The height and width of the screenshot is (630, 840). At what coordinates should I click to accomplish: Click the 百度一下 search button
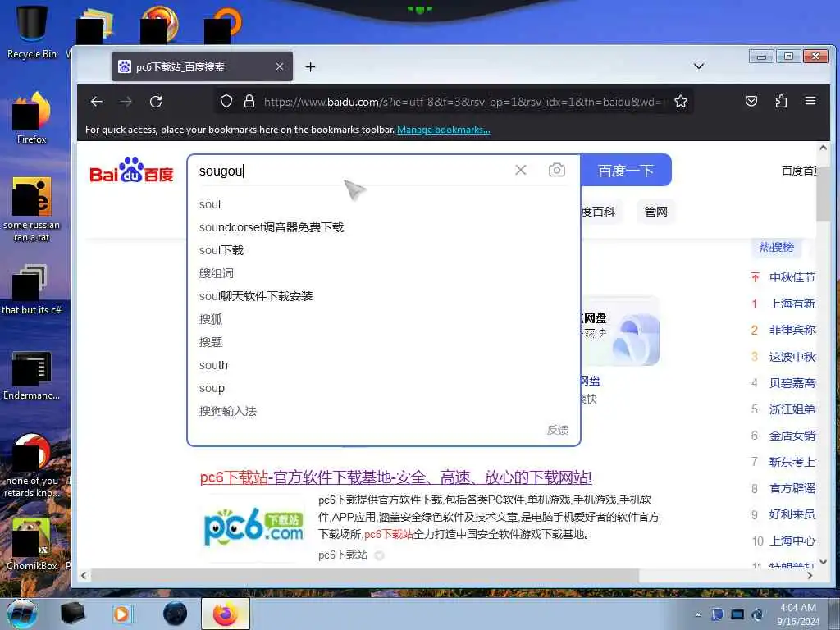click(x=626, y=171)
